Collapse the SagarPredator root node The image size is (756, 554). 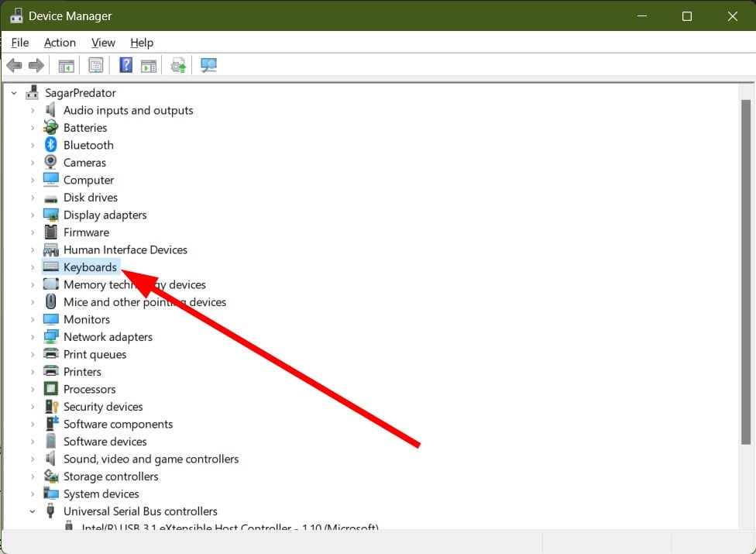tap(15, 93)
